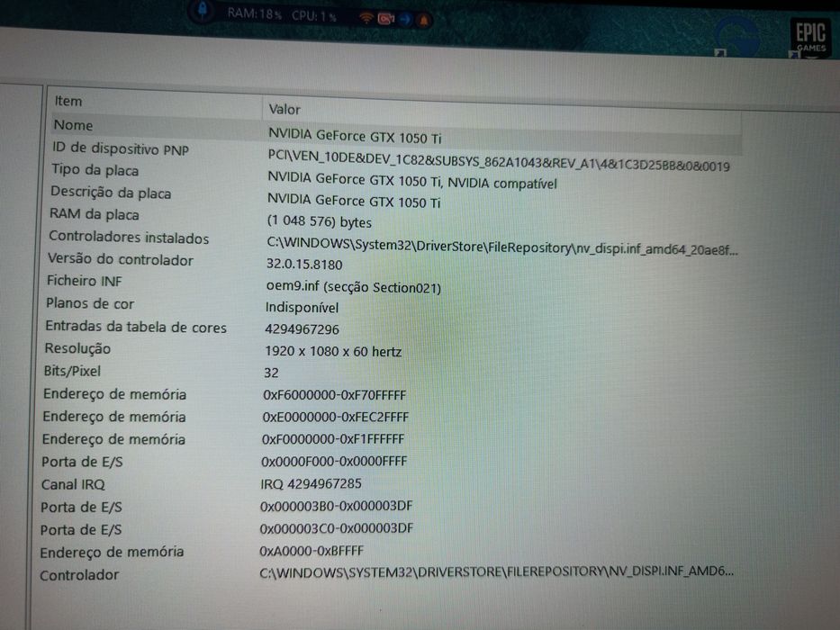Select the Controladores instalados row
Screen dimensions: 840x630
click(x=393, y=243)
